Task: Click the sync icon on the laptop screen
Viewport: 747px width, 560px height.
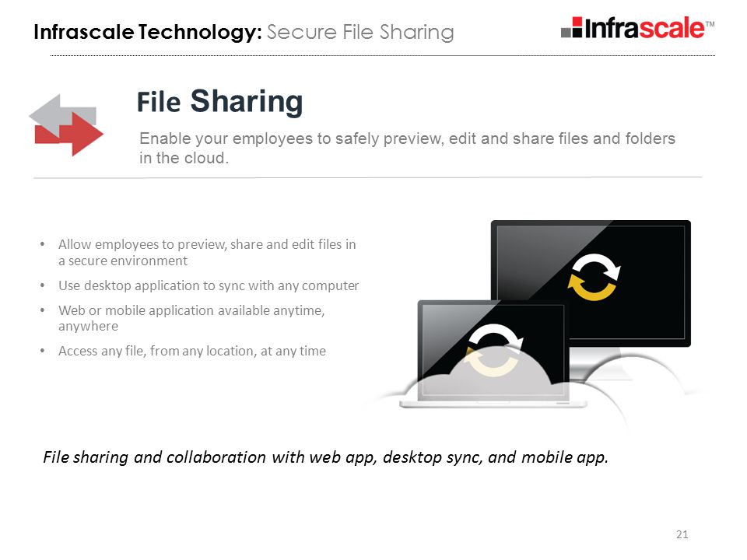Action: click(x=493, y=350)
